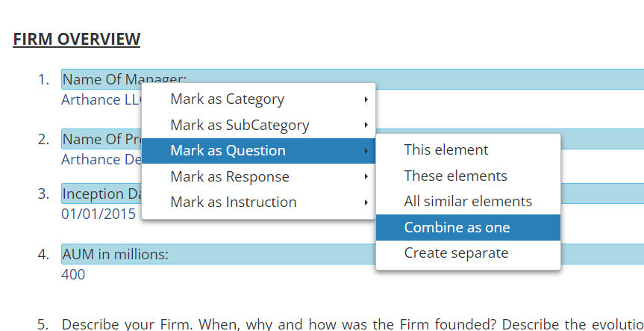Click highlighted AUM in millions line
644x331 pixels.
pyautogui.click(x=116, y=255)
